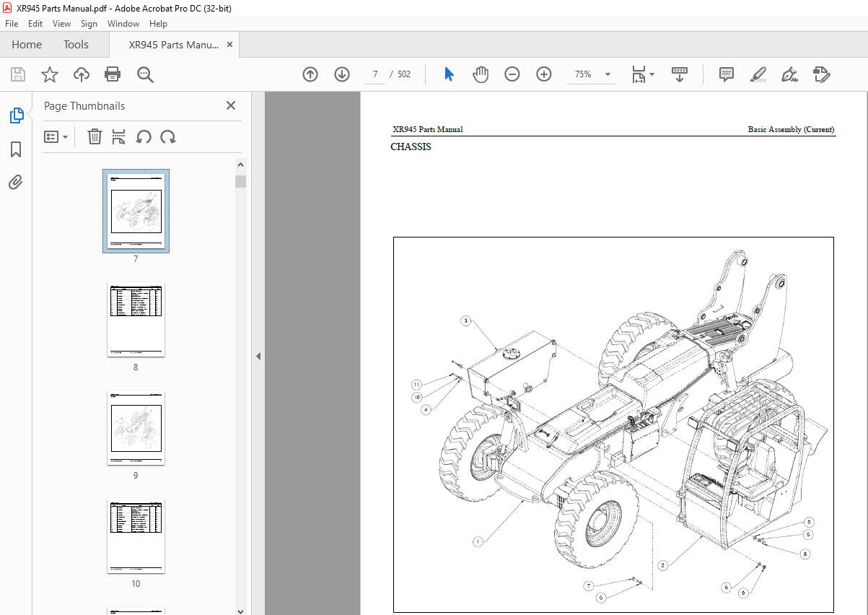Click the page number input field

tap(375, 74)
